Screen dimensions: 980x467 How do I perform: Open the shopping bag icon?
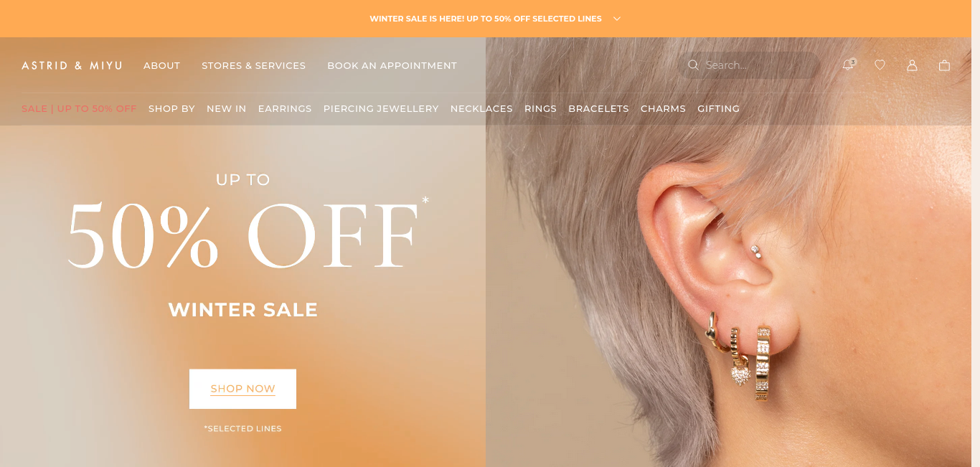pyautogui.click(x=944, y=65)
